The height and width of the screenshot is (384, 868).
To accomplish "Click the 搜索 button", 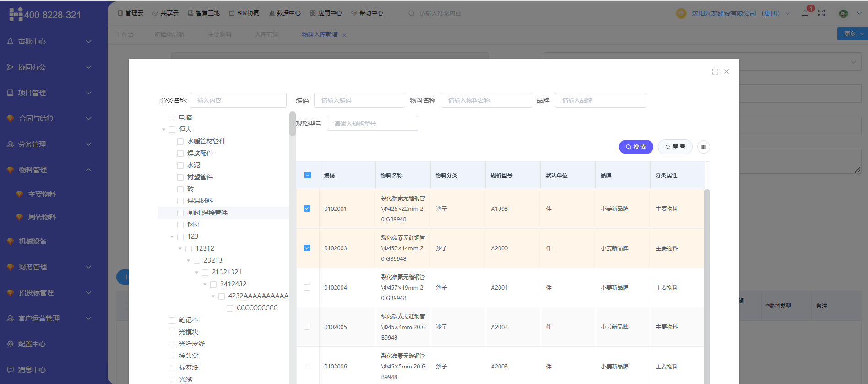I will (x=636, y=147).
